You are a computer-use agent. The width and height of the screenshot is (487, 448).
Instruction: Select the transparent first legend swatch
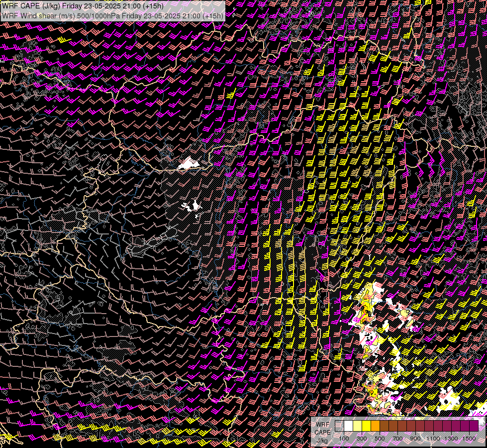pyautogui.click(x=339, y=426)
